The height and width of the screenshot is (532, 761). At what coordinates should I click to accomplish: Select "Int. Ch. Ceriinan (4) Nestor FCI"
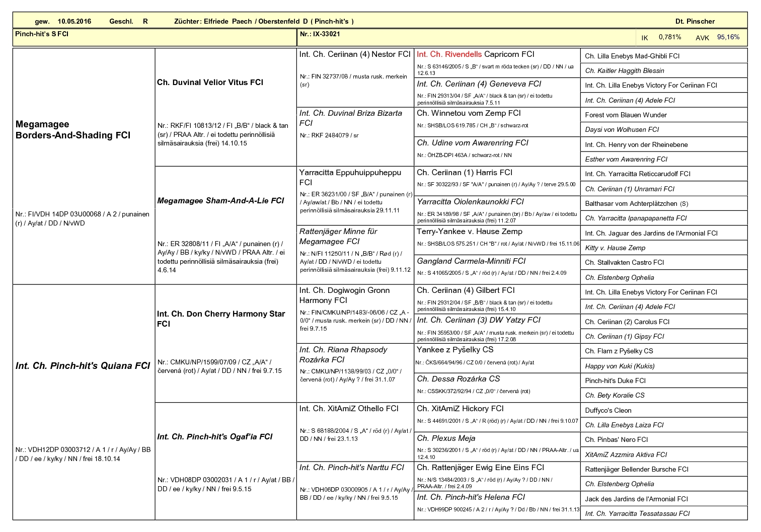click(355, 54)
